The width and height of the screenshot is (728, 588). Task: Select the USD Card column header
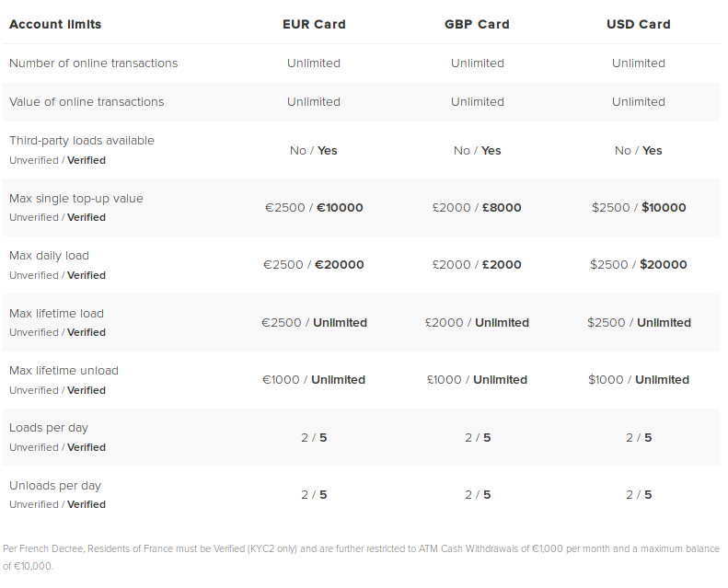point(639,24)
